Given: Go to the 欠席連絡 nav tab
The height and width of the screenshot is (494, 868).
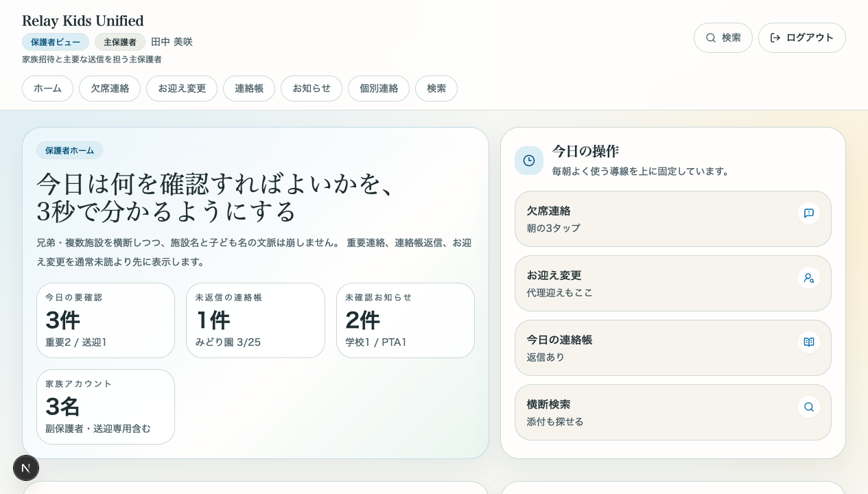Looking at the screenshot, I should point(110,89).
